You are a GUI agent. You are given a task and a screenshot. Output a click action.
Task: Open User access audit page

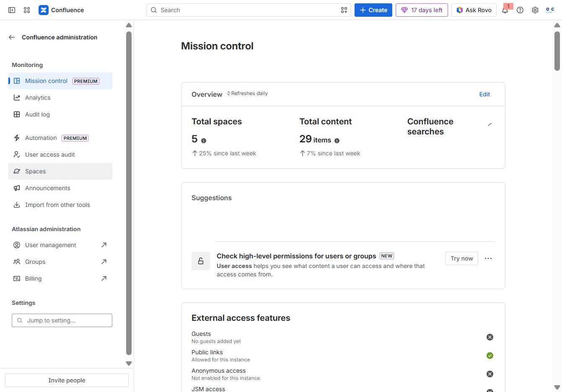tap(60, 155)
